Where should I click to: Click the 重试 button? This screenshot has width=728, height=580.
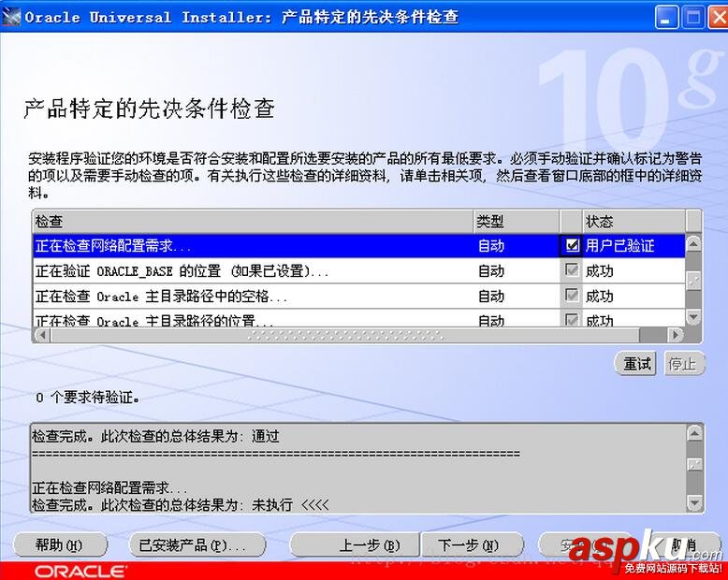point(636,364)
